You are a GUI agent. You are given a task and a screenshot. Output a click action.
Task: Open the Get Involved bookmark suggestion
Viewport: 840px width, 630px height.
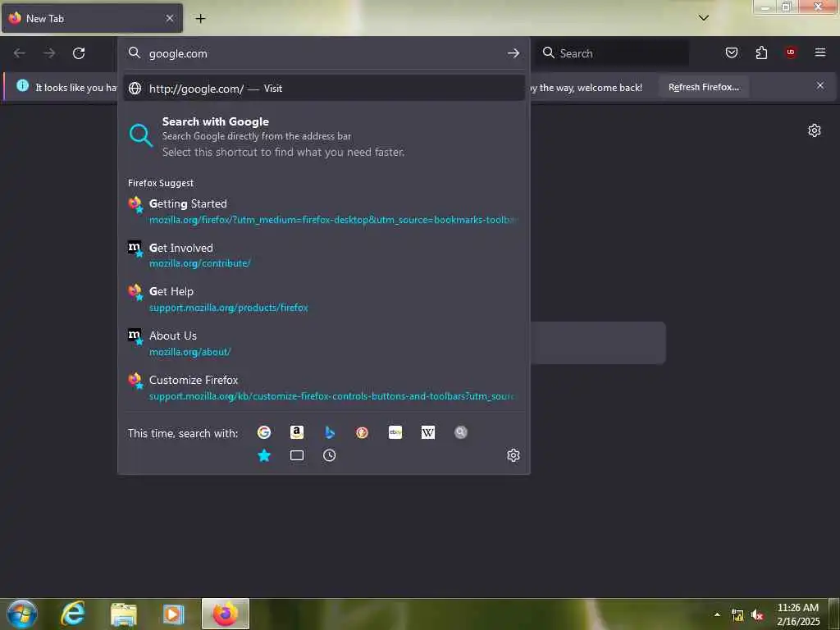pos(323,256)
